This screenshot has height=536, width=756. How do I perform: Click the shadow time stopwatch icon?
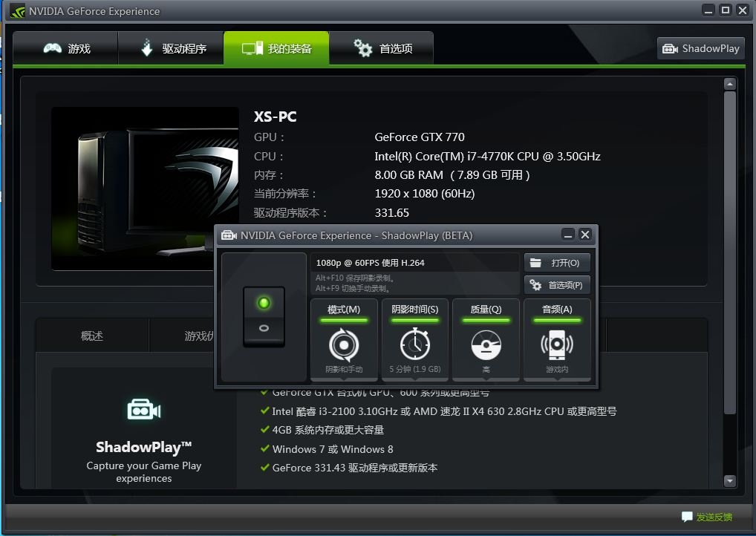(x=414, y=345)
